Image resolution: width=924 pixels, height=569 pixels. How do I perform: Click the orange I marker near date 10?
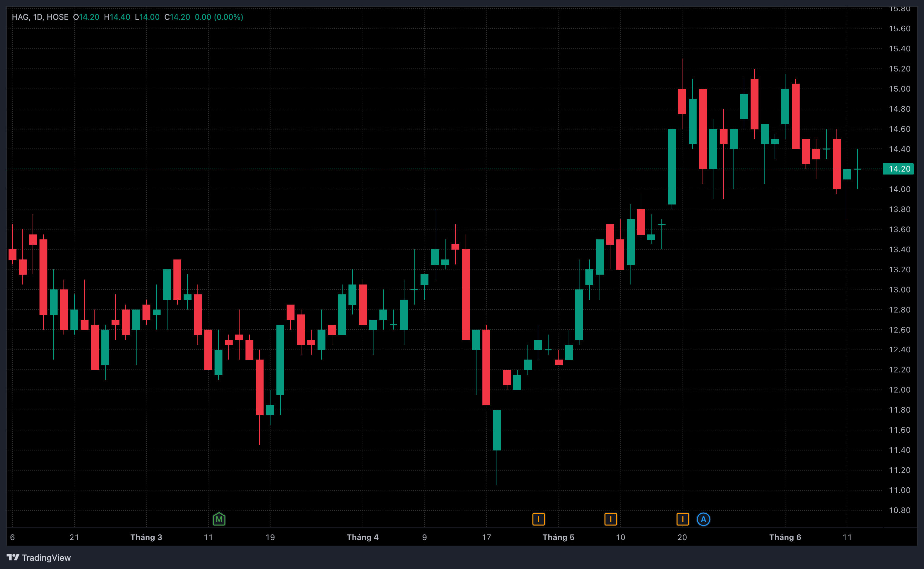click(x=610, y=519)
